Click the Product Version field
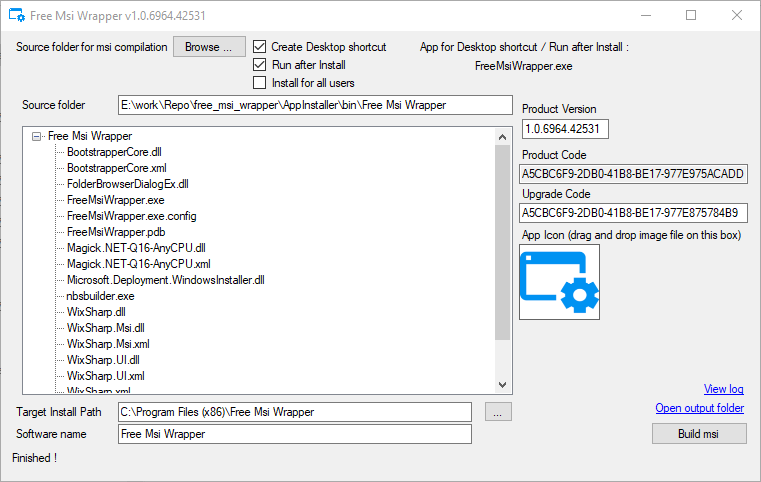 (x=565, y=129)
